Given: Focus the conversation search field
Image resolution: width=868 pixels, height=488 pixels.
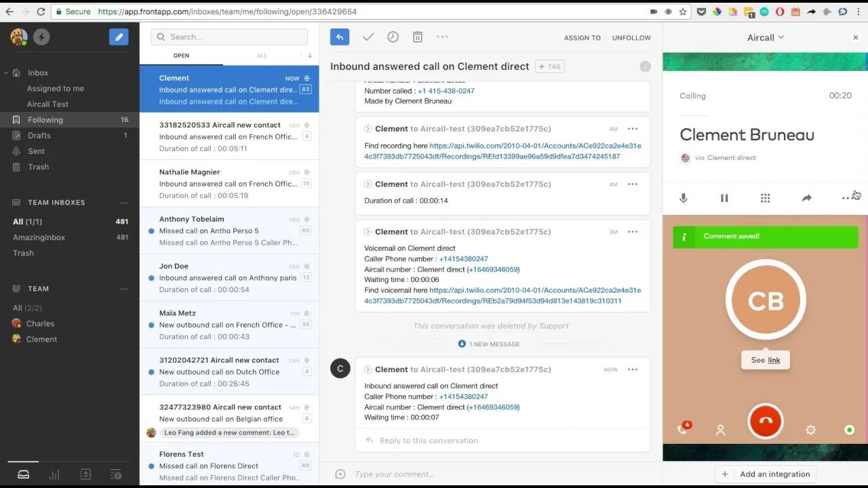Looking at the screenshot, I should (229, 37).
